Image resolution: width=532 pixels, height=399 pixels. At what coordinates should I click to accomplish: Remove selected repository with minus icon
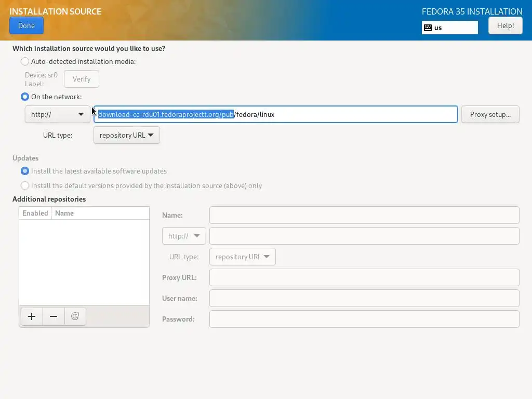tap(54, 316)
